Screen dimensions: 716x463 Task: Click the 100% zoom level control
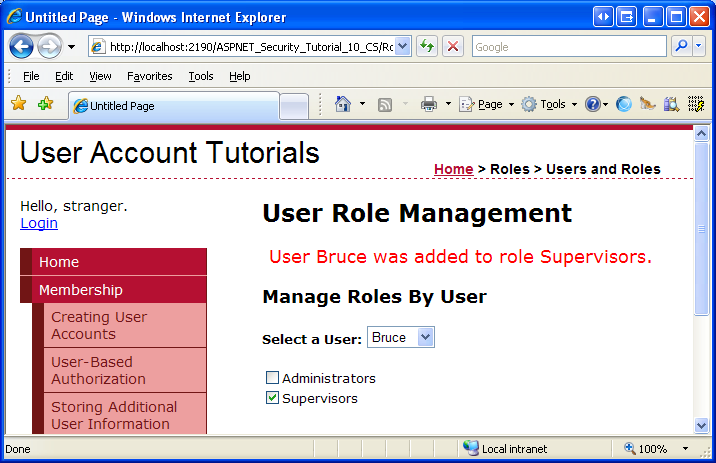pyautogui.click(x=646, y=449)
